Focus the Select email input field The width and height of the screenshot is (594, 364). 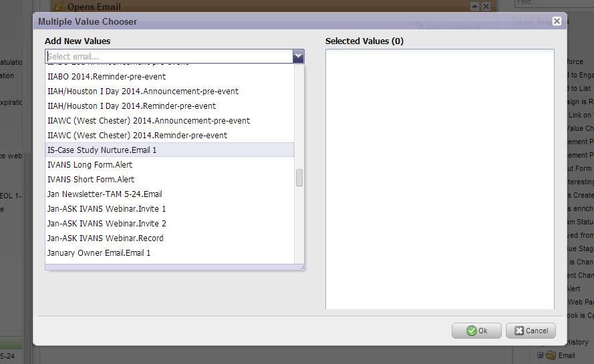(x=168, y=57)
